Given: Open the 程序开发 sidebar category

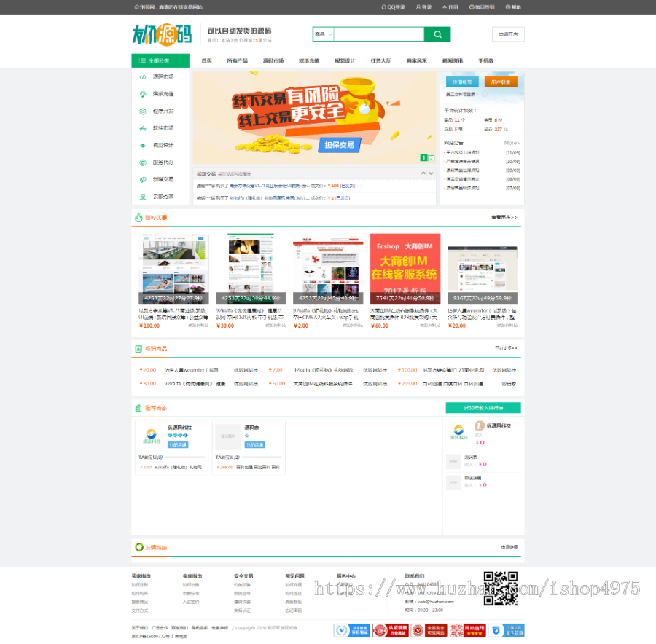Looking at the screenshot, I should 163,111.
